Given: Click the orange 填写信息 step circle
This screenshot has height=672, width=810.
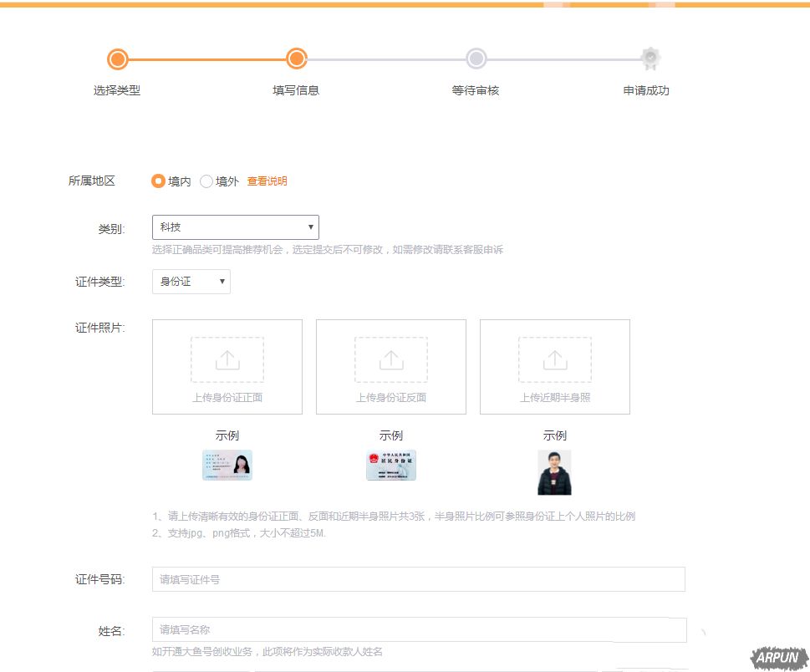Looking at the screenshot, I should [x=297, y=59].
